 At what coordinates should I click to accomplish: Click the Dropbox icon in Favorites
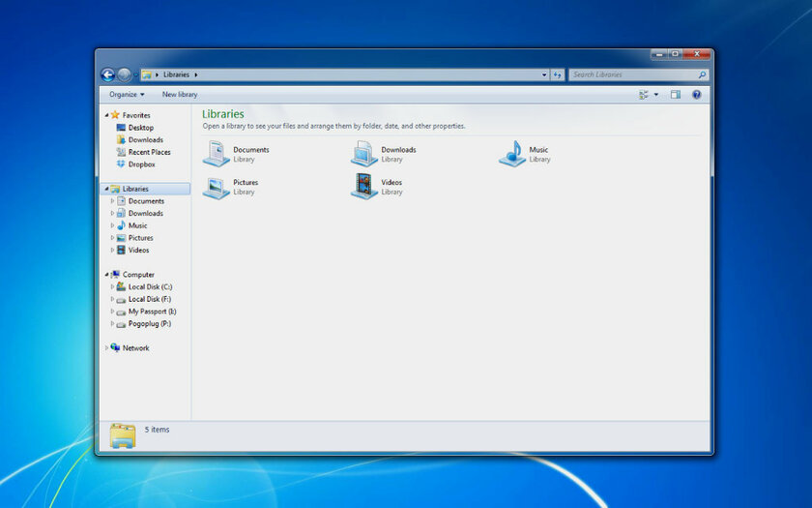[121, 164]
